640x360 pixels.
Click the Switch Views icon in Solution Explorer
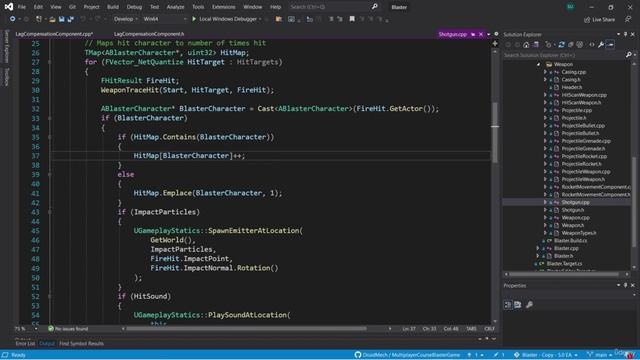coord(536,44)
